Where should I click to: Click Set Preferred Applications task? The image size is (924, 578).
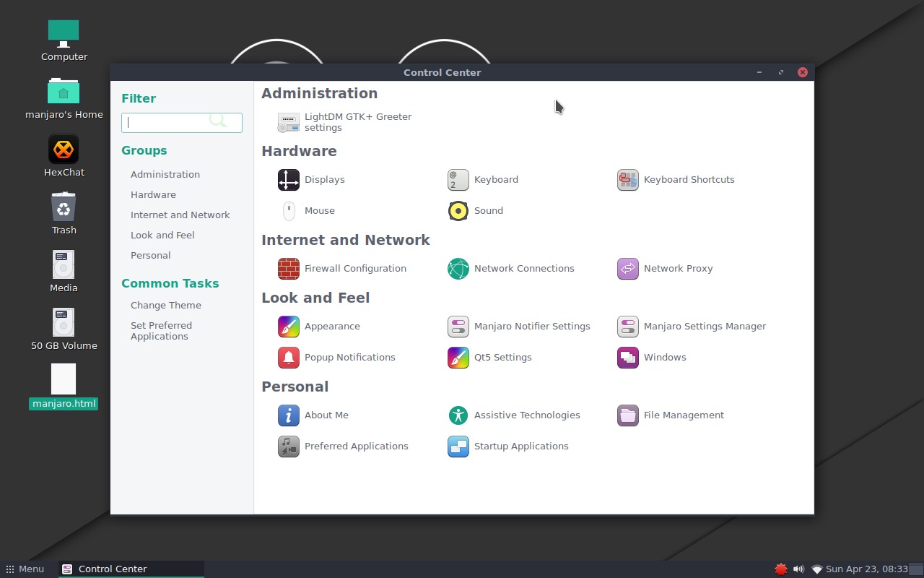(x=162, y=331)
